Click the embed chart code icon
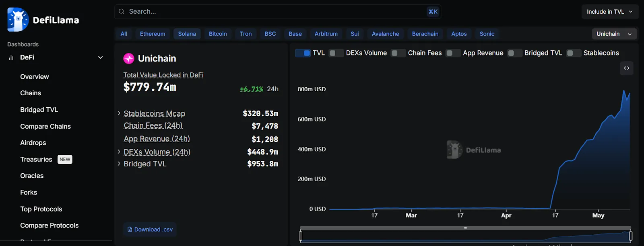 tap(627, 68)
